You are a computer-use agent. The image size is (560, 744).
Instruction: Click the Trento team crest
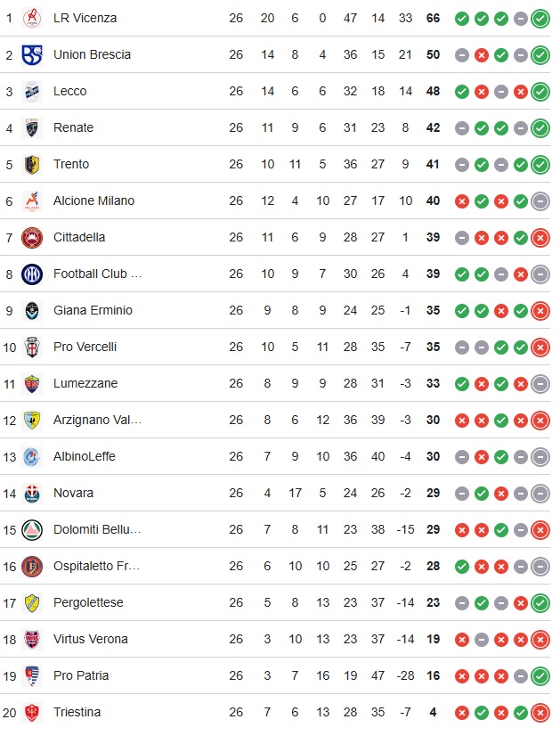32,164
